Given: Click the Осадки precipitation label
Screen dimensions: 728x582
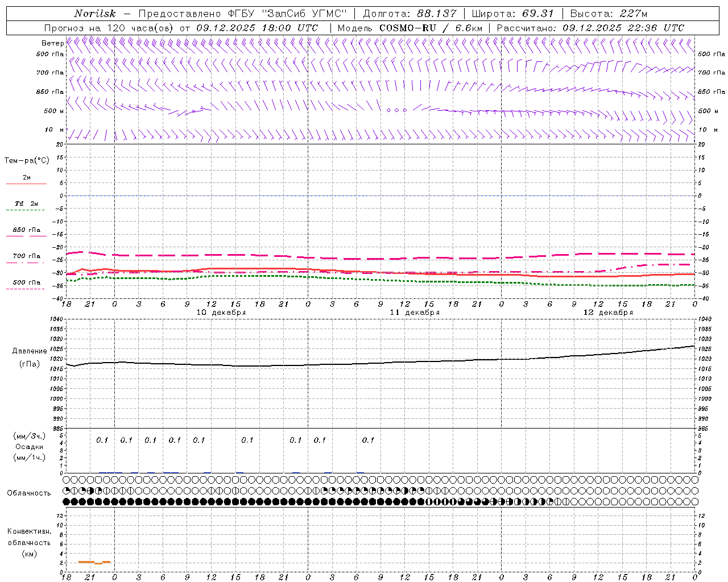Looking at the screenshot, I should coord(29,447).
